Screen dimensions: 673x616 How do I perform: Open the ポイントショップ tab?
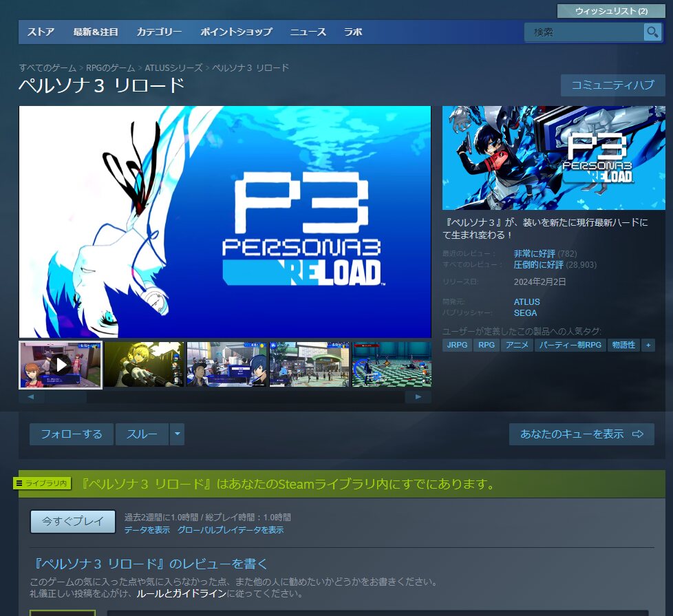[236, 32]
